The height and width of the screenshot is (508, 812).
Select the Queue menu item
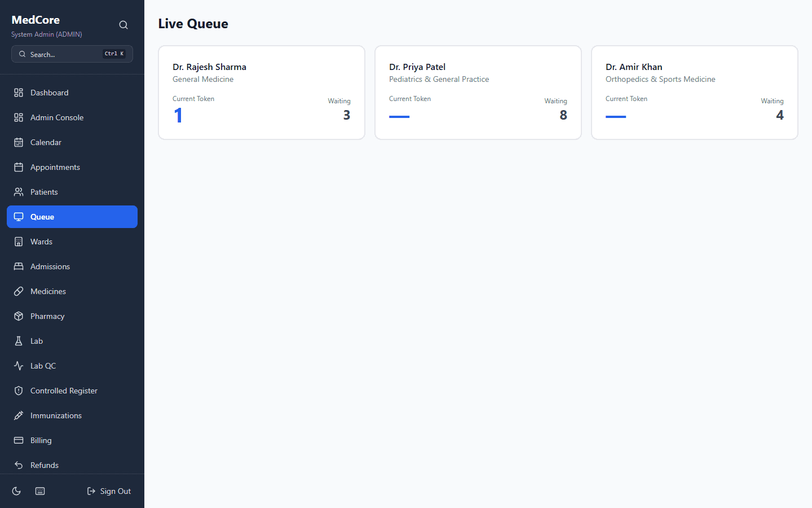point(72,217)
